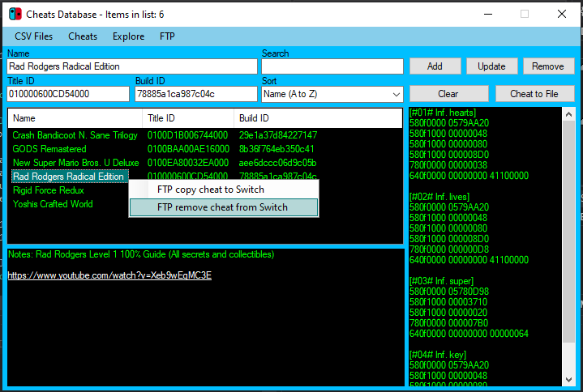
Task: Click Build ID 8b36f764eb350c41 cell
Action: 276,149
